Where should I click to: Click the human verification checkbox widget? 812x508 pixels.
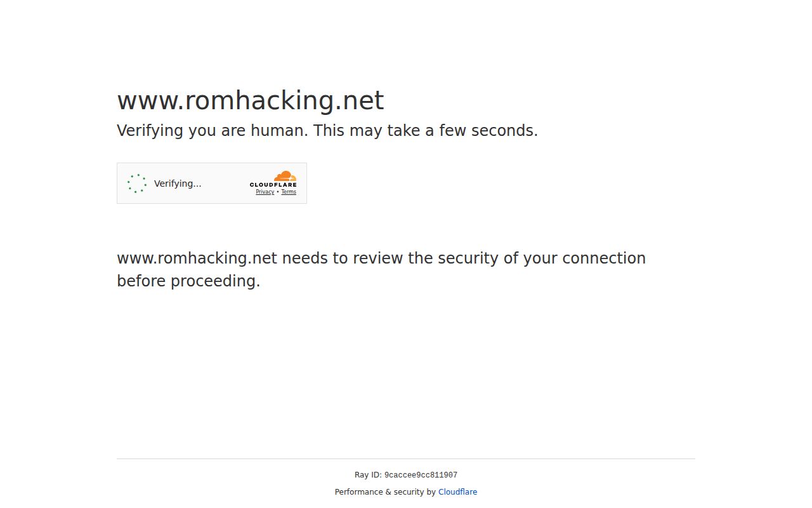click(212, 183)
